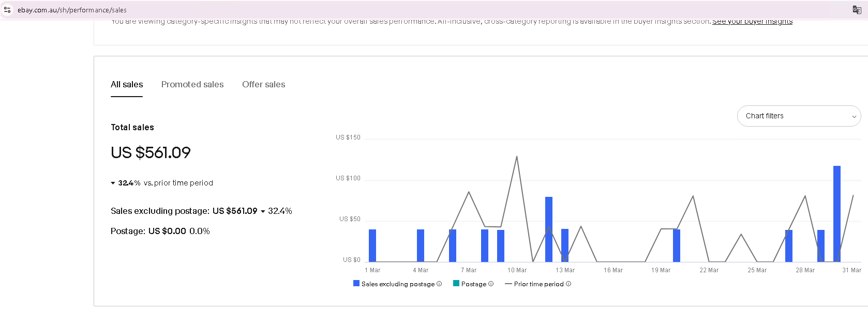Select the All sales tab
This screenshot has width=868, height=310.
[x=127, y=84]
